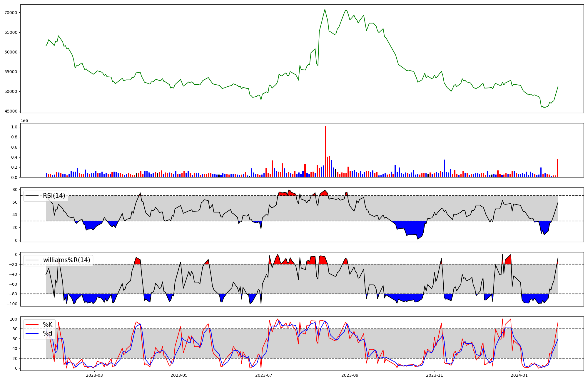Click the 2024-01 date tick label

coord(519,375)
